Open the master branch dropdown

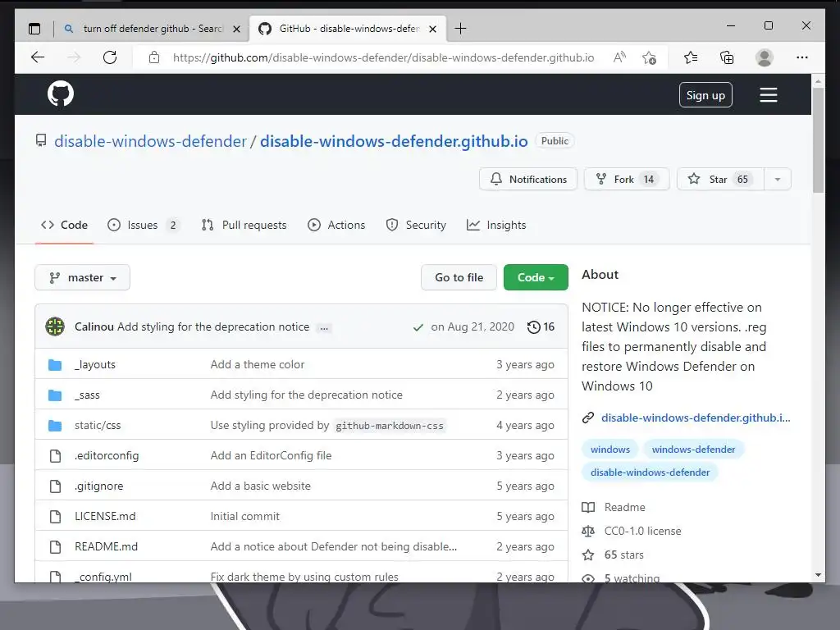[83, 277]
